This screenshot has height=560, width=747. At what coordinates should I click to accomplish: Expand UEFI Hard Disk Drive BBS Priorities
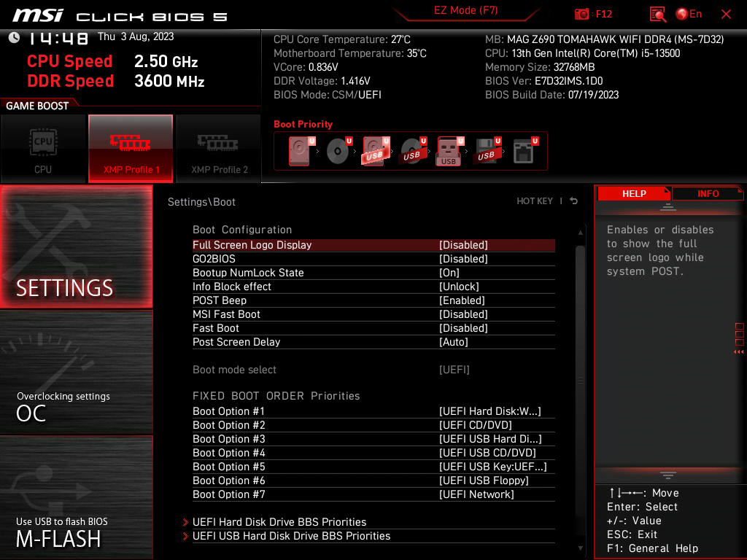point(279,522)
